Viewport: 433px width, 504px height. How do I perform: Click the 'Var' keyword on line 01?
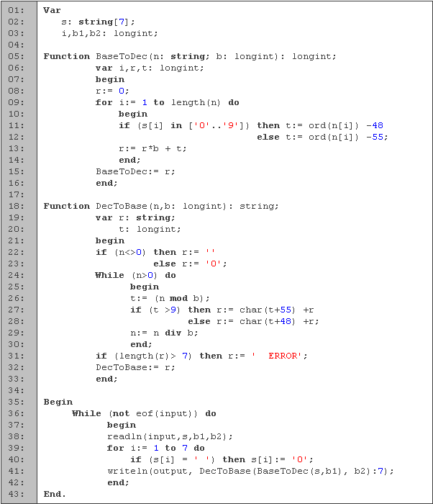(52, 10)
